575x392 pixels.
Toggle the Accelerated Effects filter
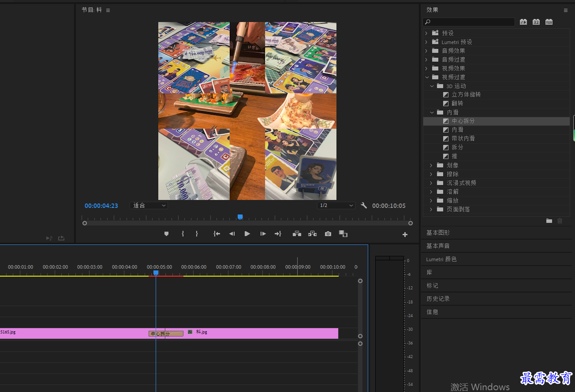click(523, 22)
